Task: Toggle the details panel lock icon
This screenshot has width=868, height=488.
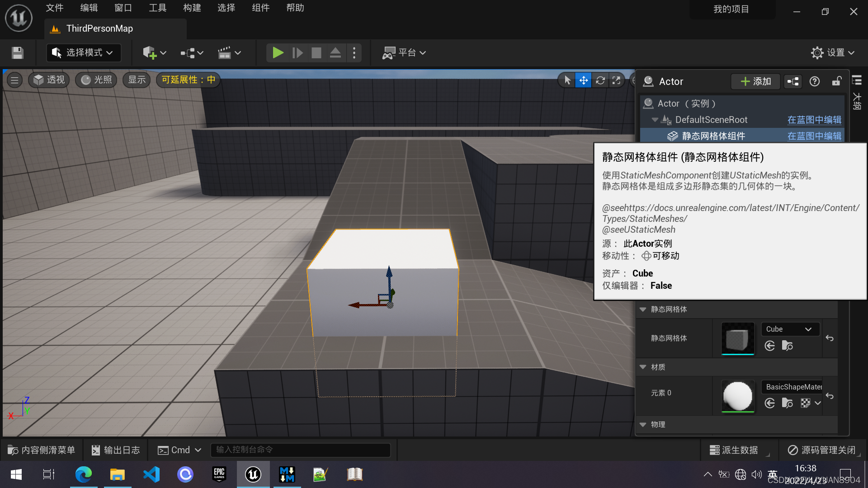Action: [837, 81]
